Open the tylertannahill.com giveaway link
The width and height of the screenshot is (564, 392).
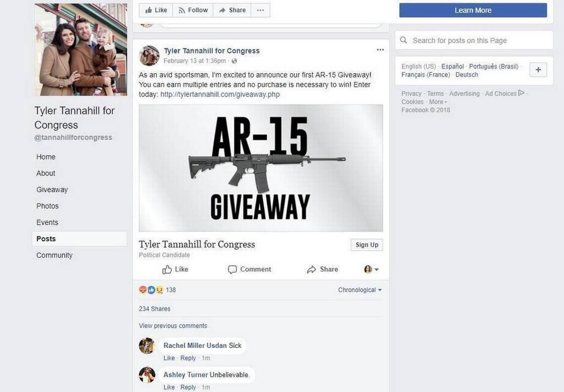pos(220,94)
